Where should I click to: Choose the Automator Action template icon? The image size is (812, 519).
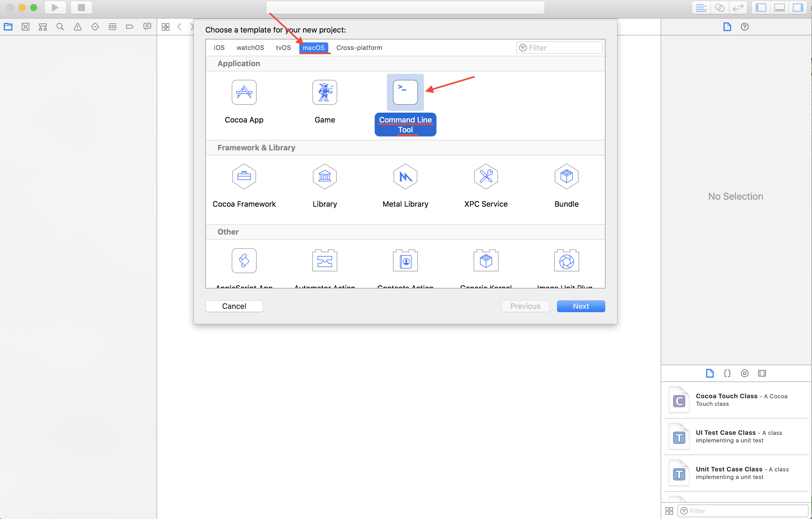coord(325,260)
